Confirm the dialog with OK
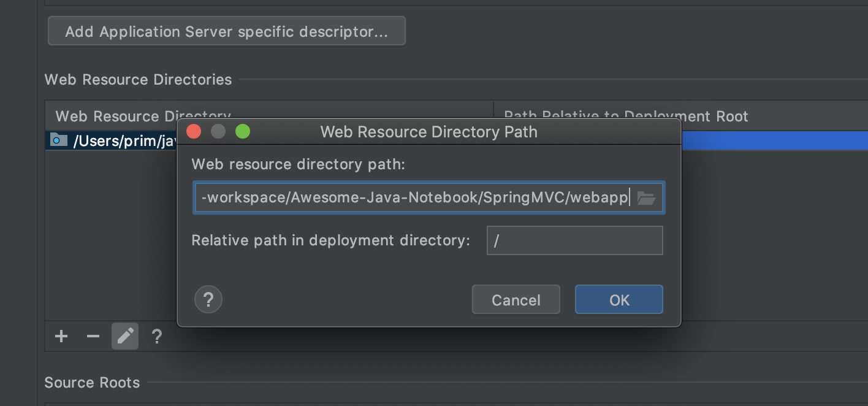The height and width of the screenshot is (406, 868). point(619,300)
